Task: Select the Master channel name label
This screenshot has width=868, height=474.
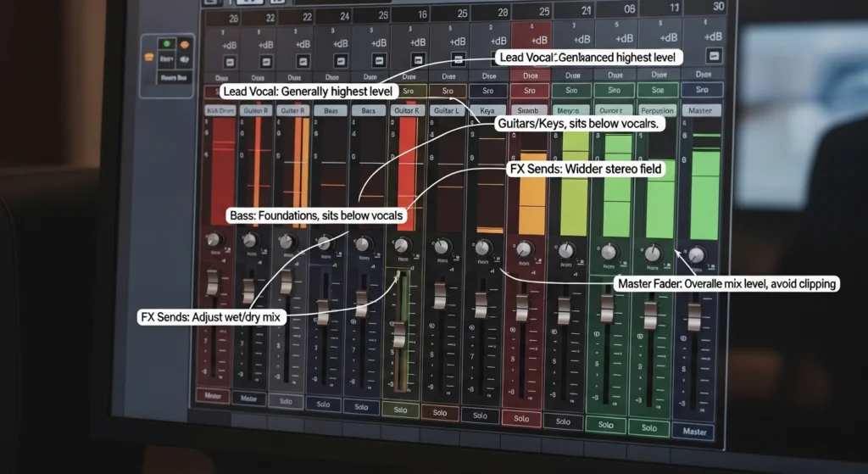Action: click(701, 111)
